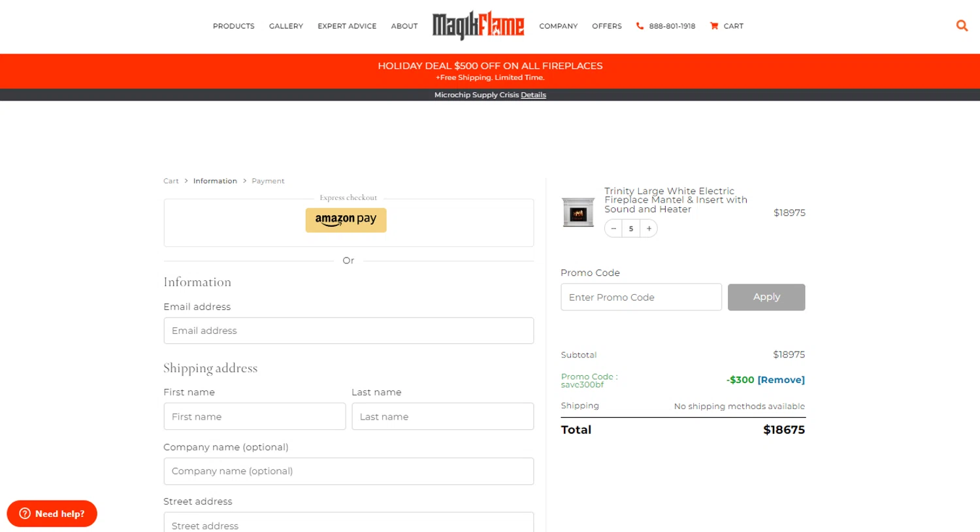The image size is (980, 532).
Task: Click the Subtotal $18975 value
Action: pos(789,354)
